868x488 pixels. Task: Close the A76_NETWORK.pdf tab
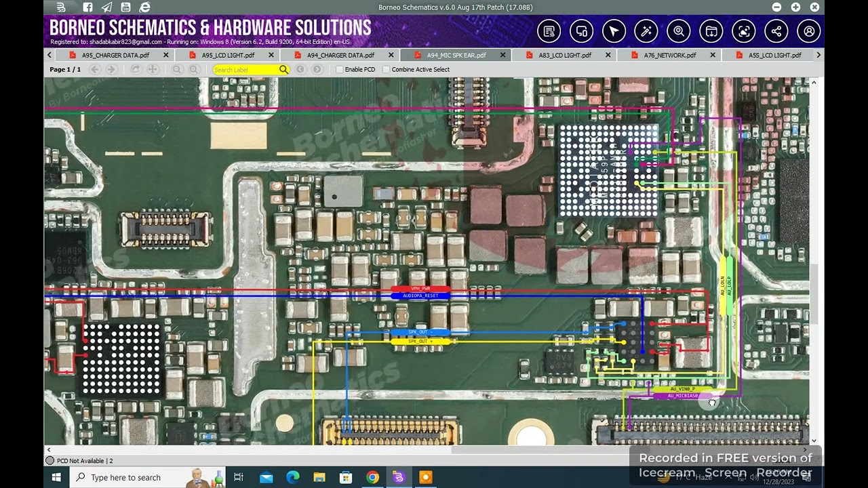coord(713,55)
